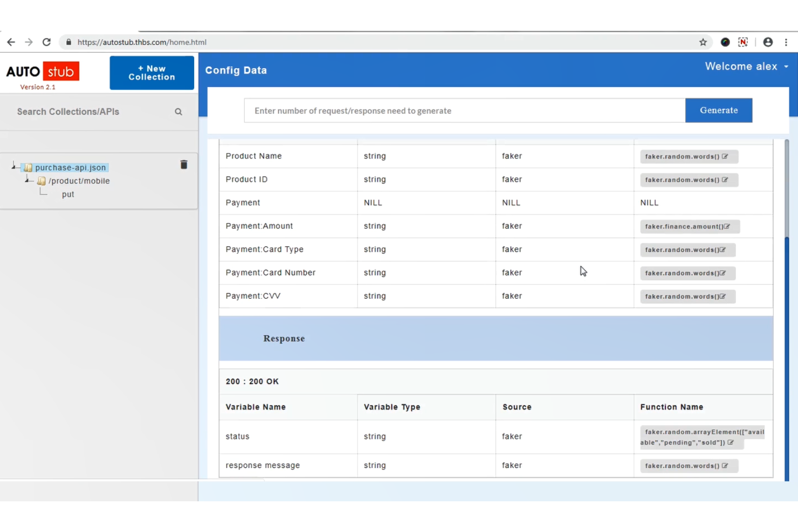Open the Chrome three-dot menu
The width and height of the screenshot is (798, 532).
click(786, 42)
